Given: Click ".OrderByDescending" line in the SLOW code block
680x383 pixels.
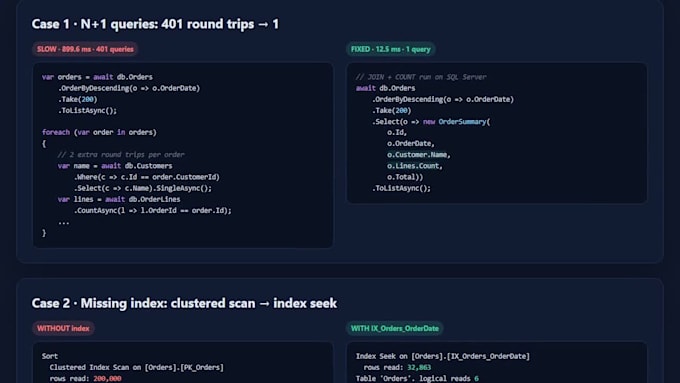Looking at the screenshot, I should (x=129, y=88).
